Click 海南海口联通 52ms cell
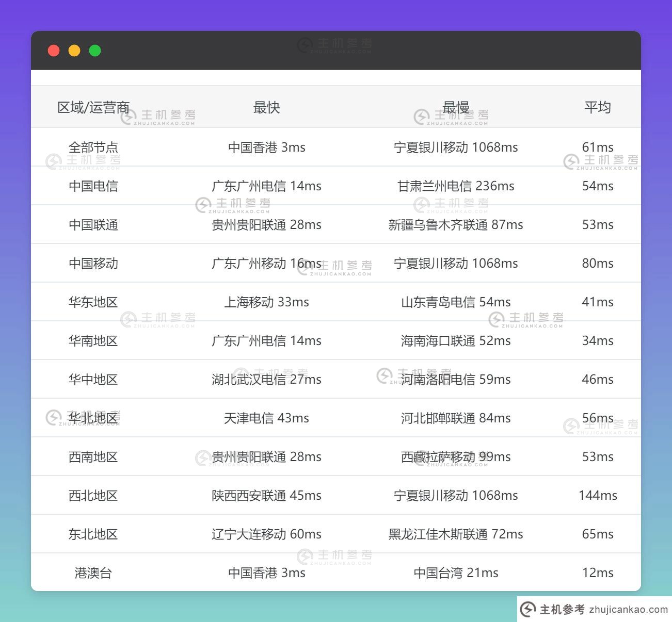672x622 pixels. coord(456,341)
